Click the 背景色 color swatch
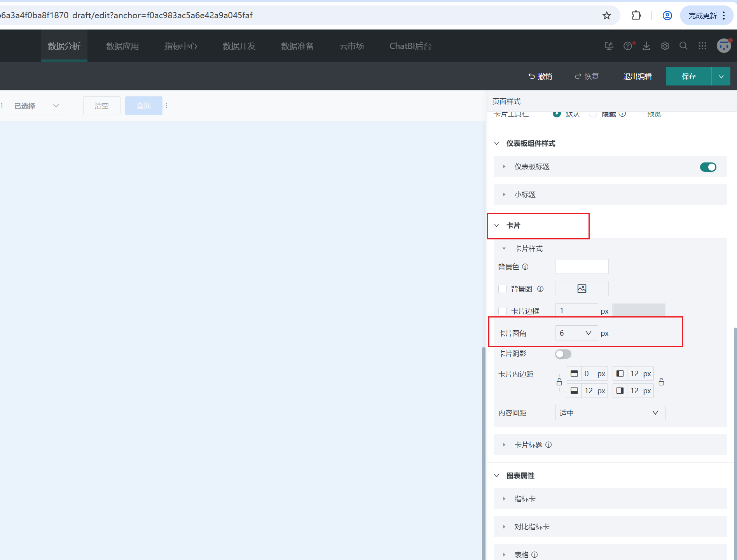Viewport: 737px width, 560px height. tap(582, 267)
